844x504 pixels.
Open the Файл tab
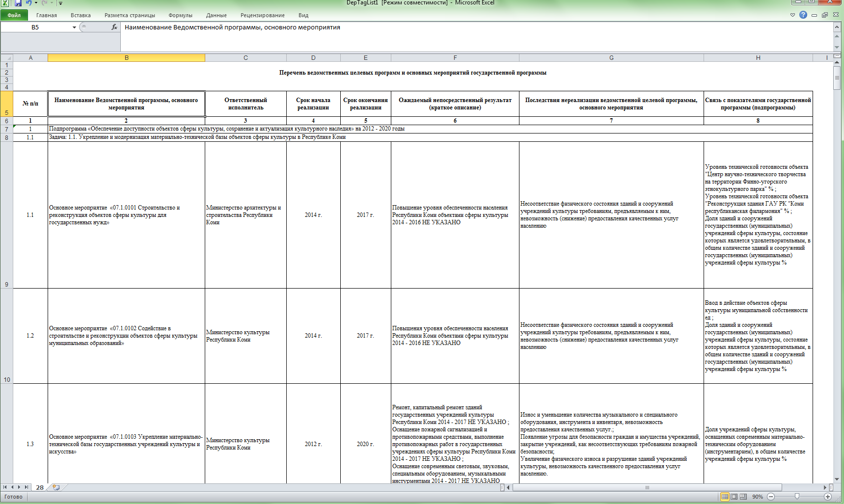14,15
